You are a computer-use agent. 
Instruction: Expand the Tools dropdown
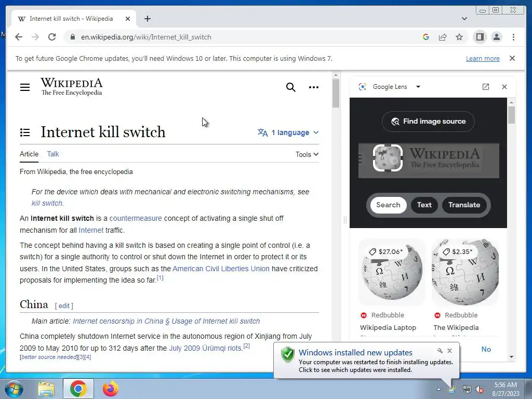click(307, 154)
